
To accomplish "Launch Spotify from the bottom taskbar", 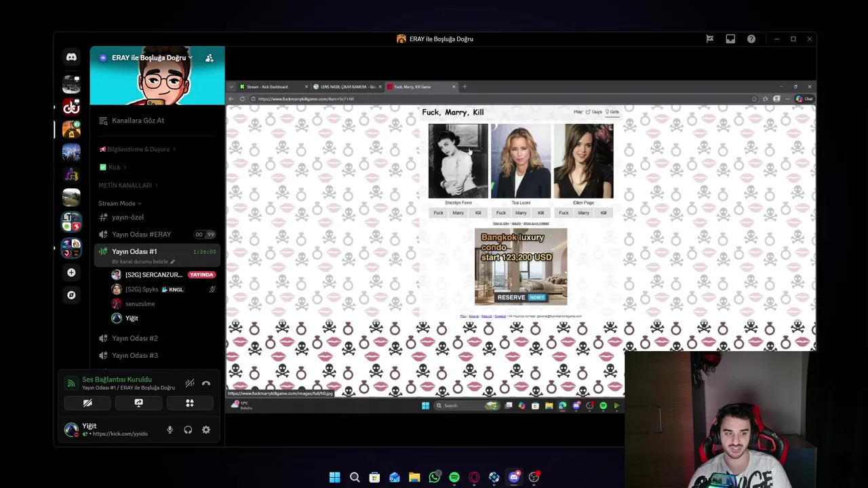I will coord(454,477).
